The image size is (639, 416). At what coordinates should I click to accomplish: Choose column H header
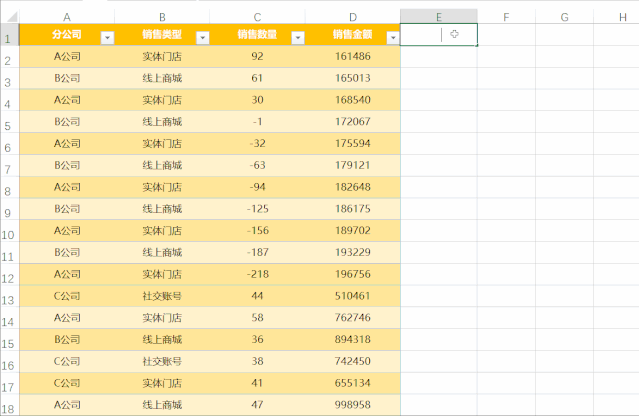623,17
